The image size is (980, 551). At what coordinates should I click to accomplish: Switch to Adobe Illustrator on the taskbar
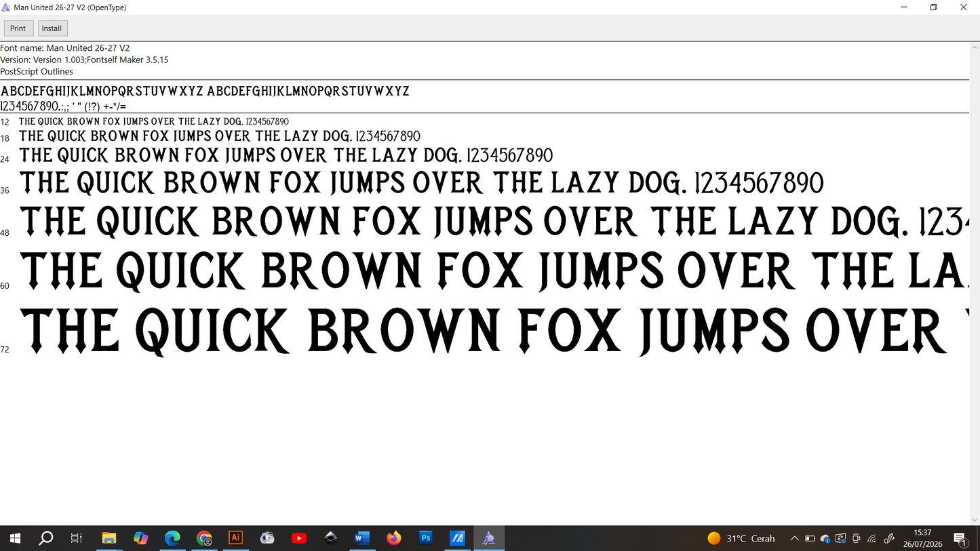(236, 537)
